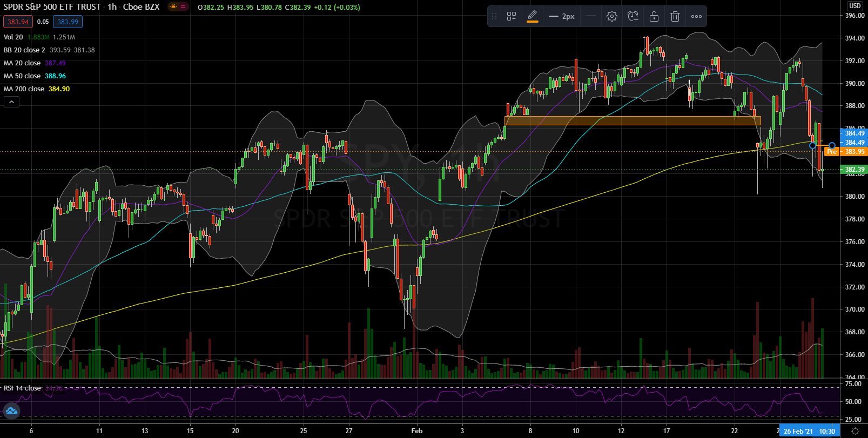Select the MA 50 close legend
The image size is (868, 438).
click(22, 76)
